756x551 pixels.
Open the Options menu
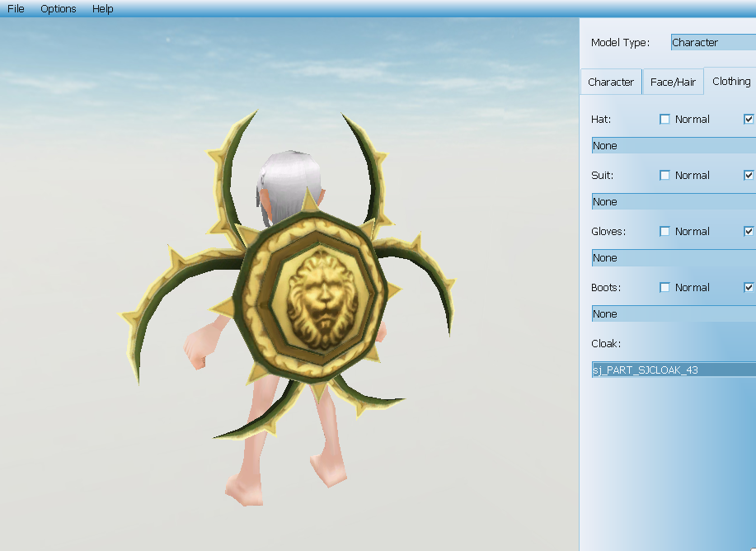tap(58, 8)
